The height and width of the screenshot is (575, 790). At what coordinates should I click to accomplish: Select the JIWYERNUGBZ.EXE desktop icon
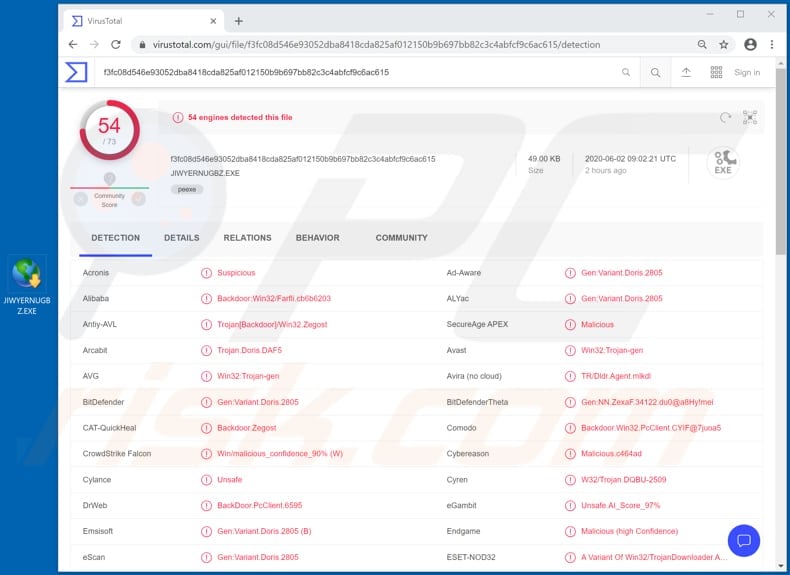(x=27, y=286)
